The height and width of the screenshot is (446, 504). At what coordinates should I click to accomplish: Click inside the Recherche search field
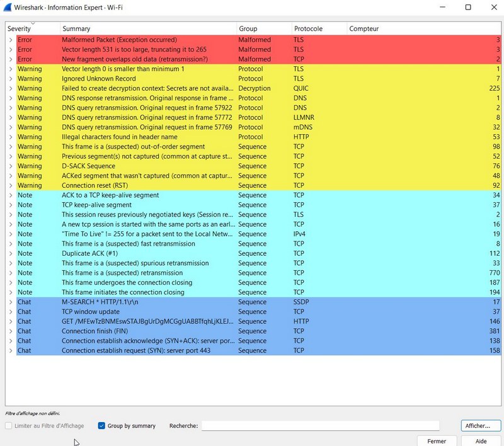320,426
